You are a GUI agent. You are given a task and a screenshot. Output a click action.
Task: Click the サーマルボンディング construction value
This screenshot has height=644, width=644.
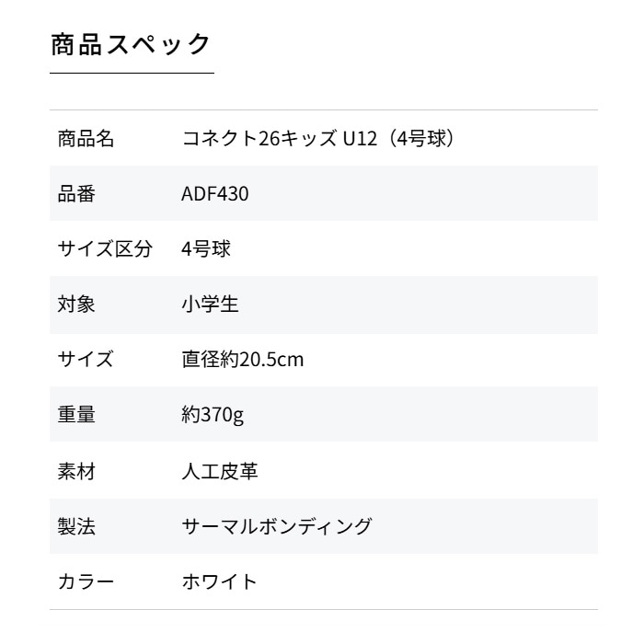pyautogui.click(x=277, y=527)
